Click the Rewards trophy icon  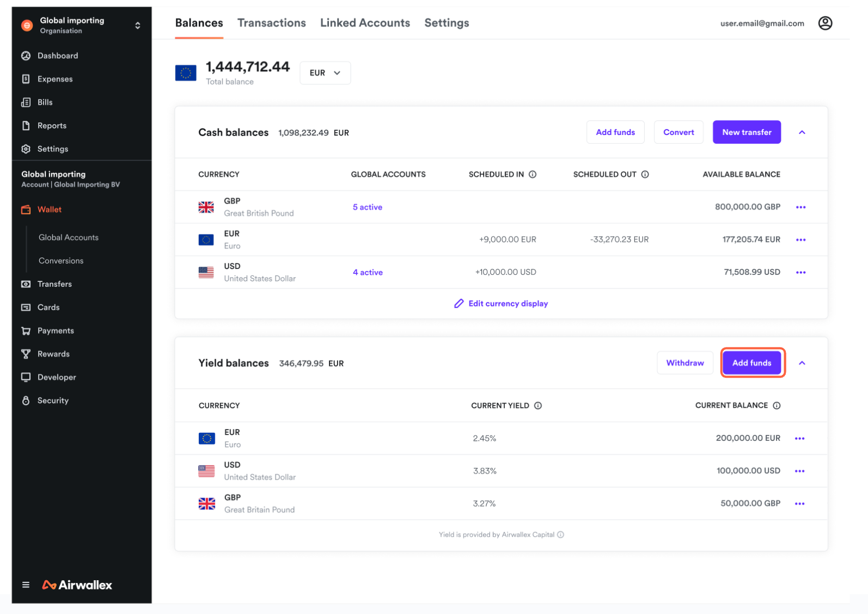click(26, 354)
